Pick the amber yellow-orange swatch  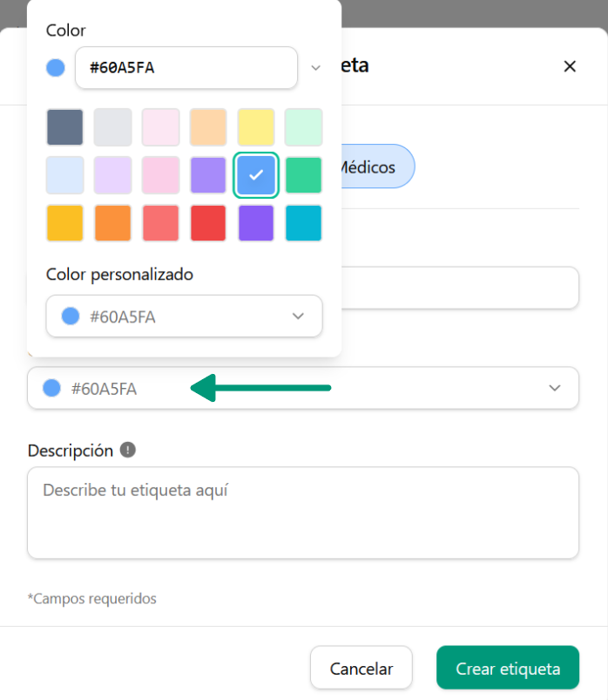tap(65, 223)
